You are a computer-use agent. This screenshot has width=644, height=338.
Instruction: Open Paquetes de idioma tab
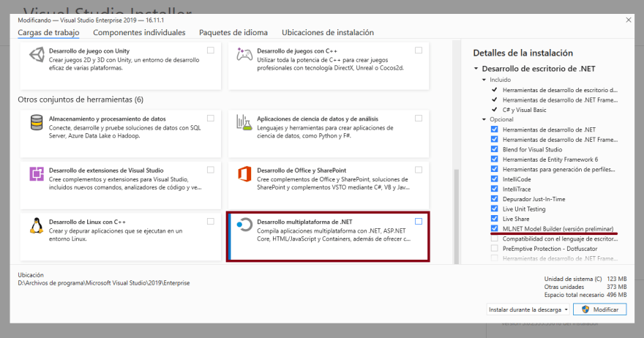click(x=233, y=32)
